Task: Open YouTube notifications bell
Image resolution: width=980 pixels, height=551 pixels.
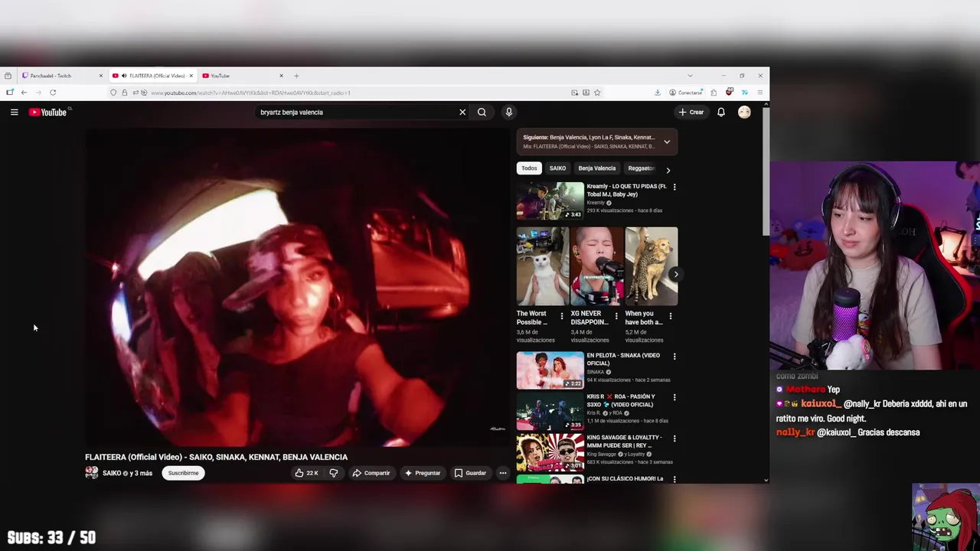Action: (x=720, y=112)
